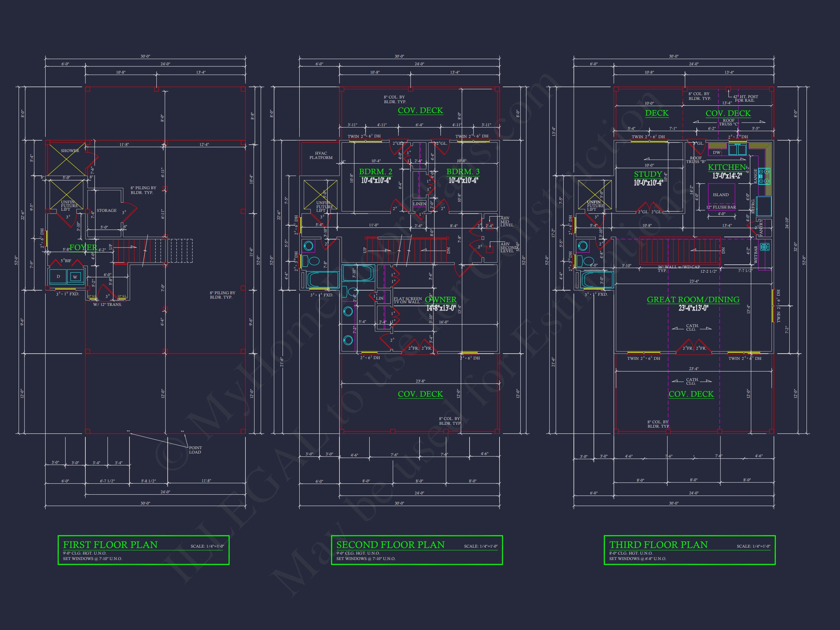Click the W/ 12" TRANS. note

(108, 304)
